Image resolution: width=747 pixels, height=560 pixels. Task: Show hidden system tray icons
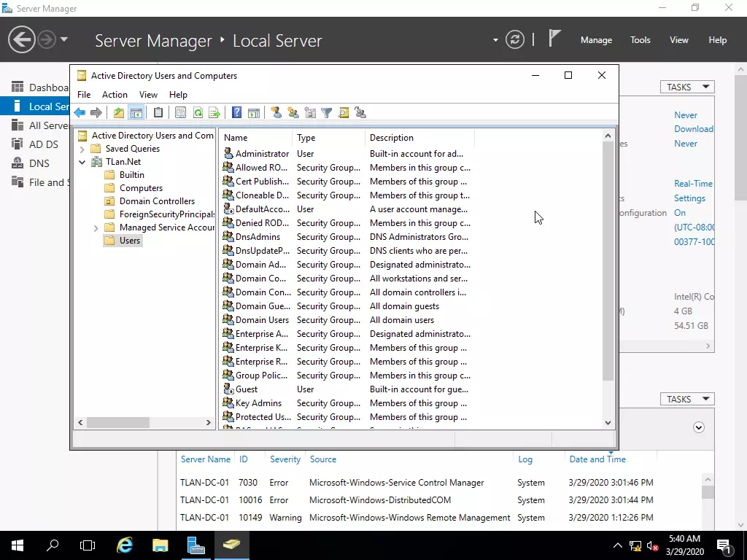[x=617, y=545]
